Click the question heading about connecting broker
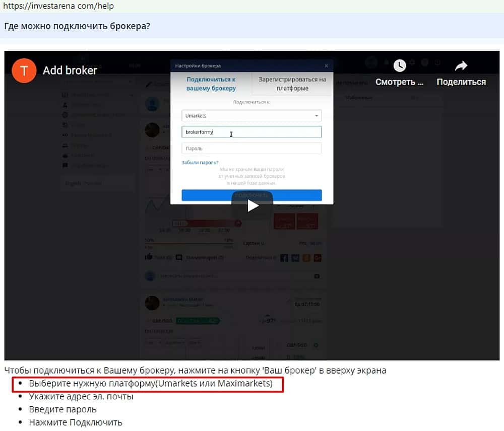The width and height of the screenshot is (504, 431). [x=77, y=26]
